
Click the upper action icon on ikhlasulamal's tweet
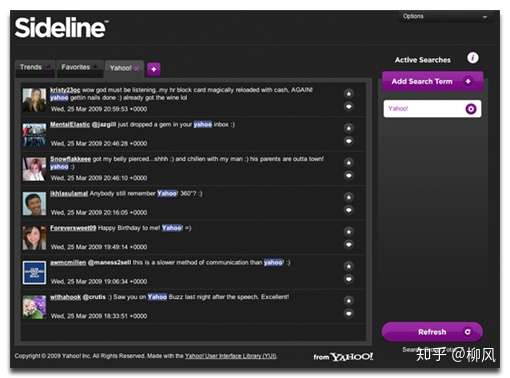348,197
